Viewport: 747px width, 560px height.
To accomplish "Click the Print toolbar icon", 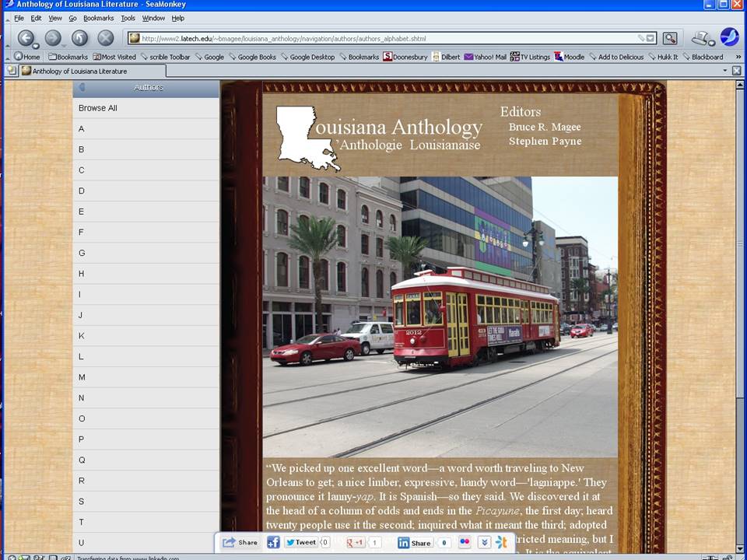I will 701,38.
